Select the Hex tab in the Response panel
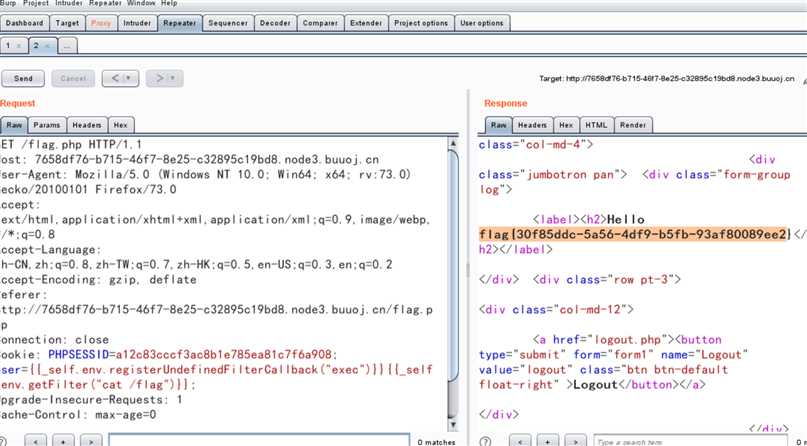This screenshot has width=807, height=446. click(x=566, y=125)
